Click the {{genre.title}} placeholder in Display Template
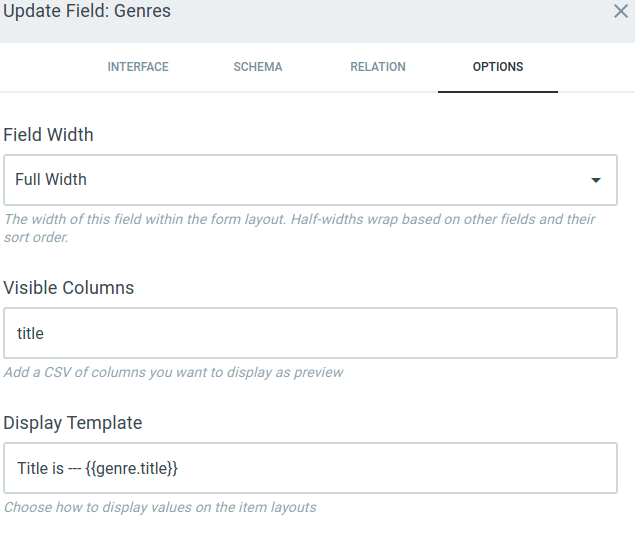This screenshot has height=540, width=635. pyautogui.click(x=132, y=468)
